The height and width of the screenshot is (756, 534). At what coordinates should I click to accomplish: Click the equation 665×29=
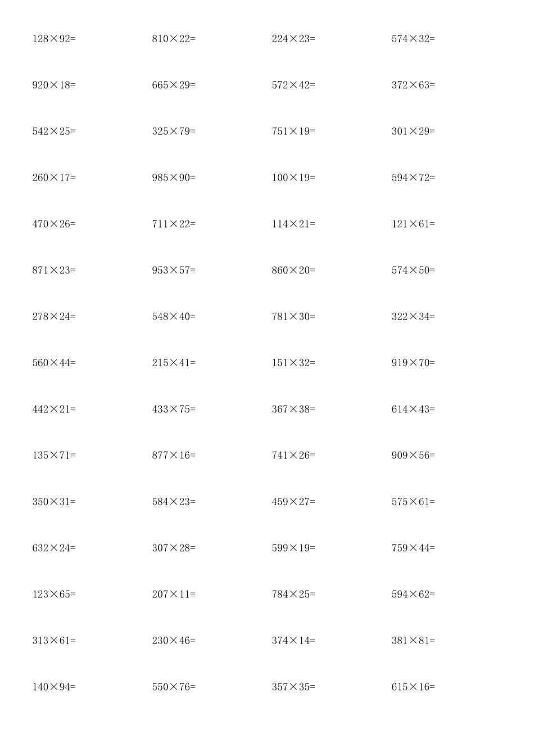[x=174, y=85]
